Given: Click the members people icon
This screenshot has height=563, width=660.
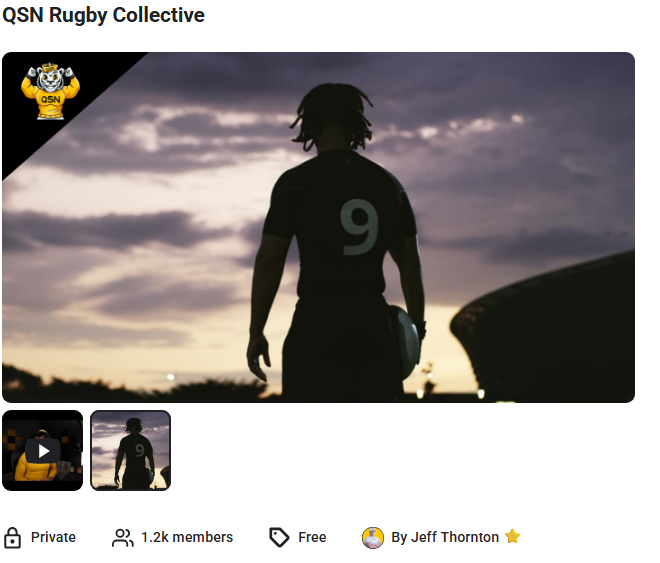Looking at the screenshot, I should tap(122, 538).
